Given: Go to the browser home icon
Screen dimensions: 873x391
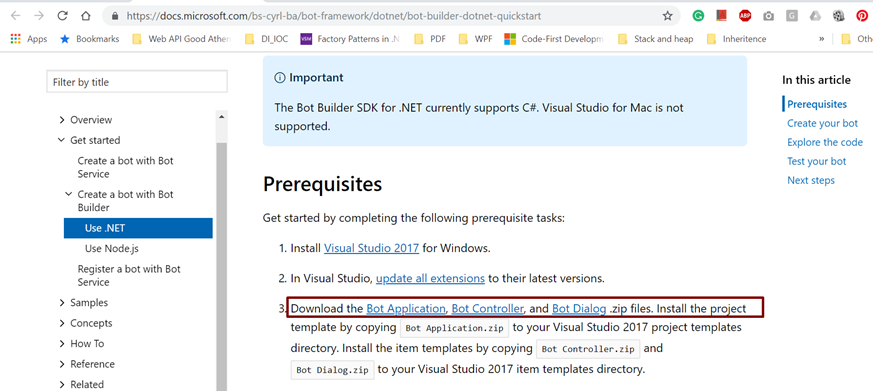Looking at the screenshot, I should (x=86, y=16).
